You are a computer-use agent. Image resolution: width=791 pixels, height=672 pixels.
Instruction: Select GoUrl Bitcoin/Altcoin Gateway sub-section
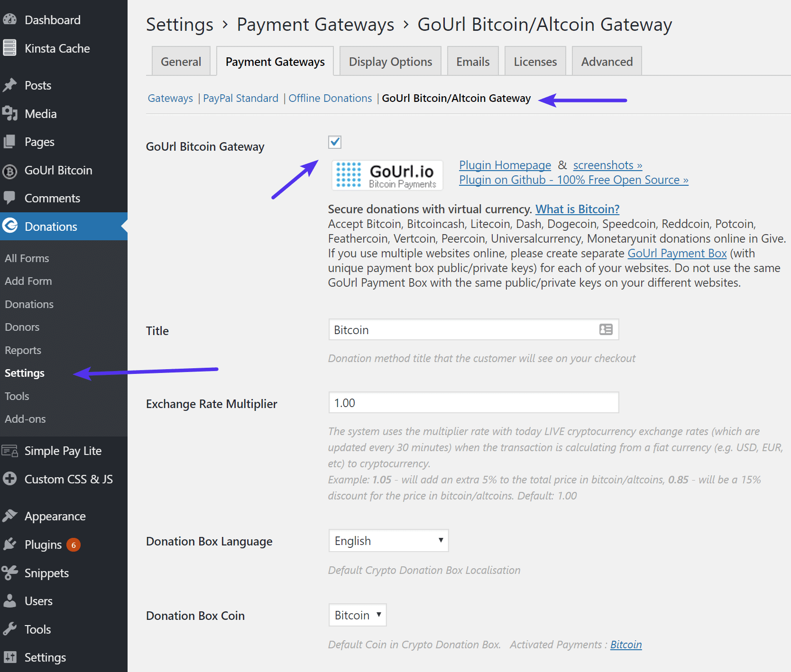click(x=456, y=98)
